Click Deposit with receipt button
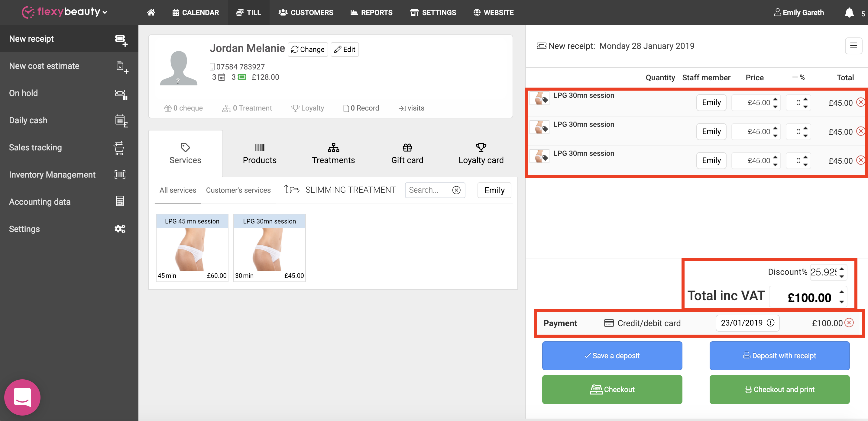Viewport: 868px width, 421px height. point(779,355)
